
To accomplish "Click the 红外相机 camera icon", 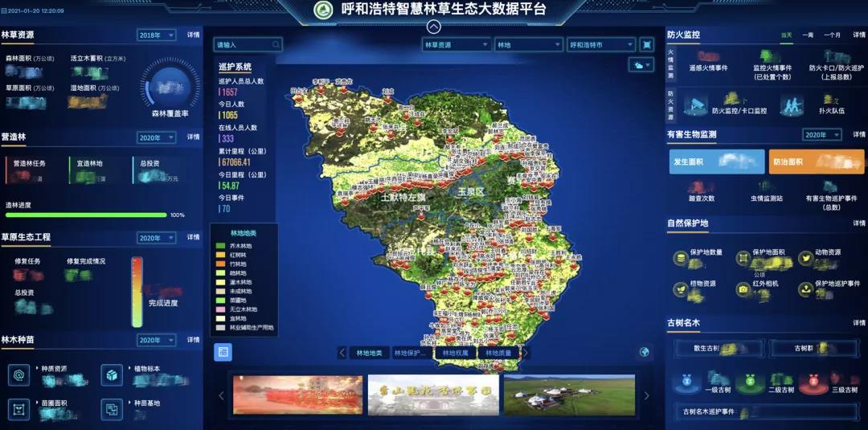I will click(x=744, y=289).
